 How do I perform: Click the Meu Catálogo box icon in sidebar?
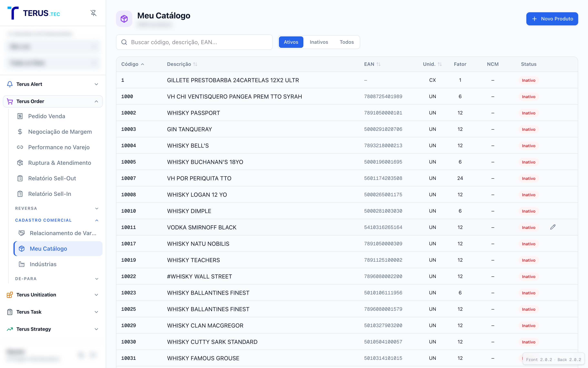tap(22, 248)
